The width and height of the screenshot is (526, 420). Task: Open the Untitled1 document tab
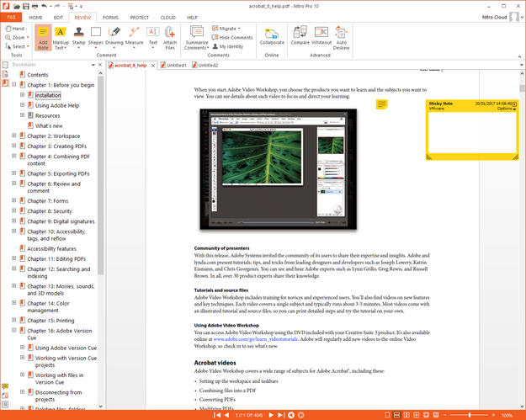(173, 66)
